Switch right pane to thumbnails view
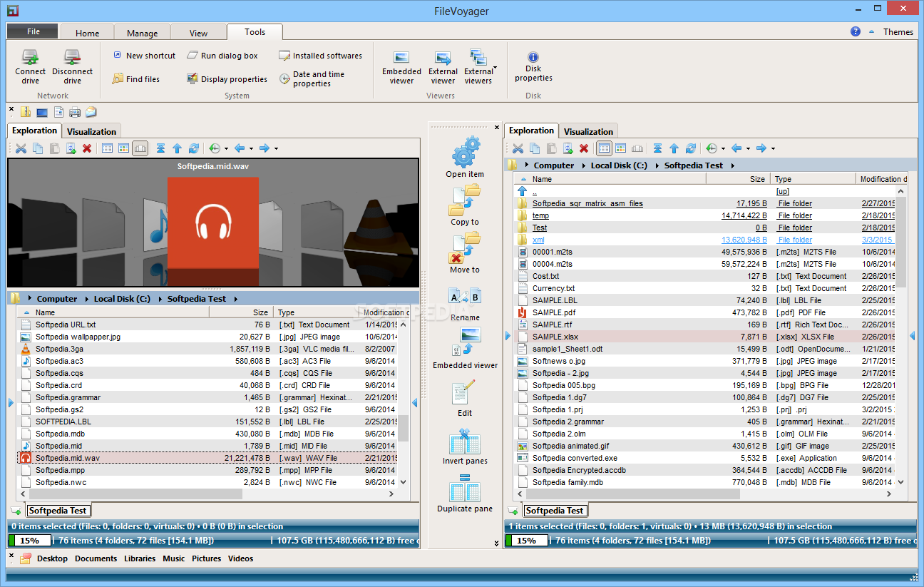The height and width of the screenshot is (587, 924). tap(621, 148)
